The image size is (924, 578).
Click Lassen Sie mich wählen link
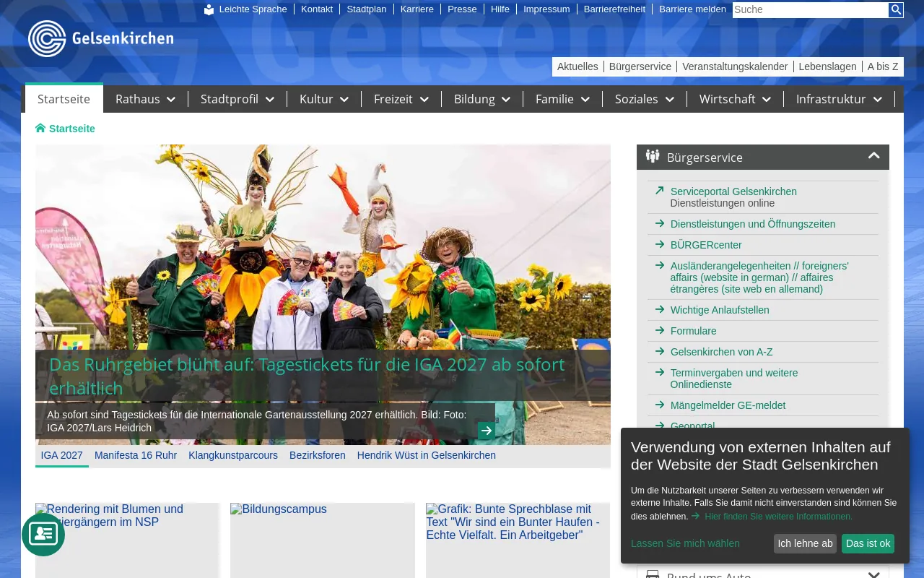(x=685, y=543)
